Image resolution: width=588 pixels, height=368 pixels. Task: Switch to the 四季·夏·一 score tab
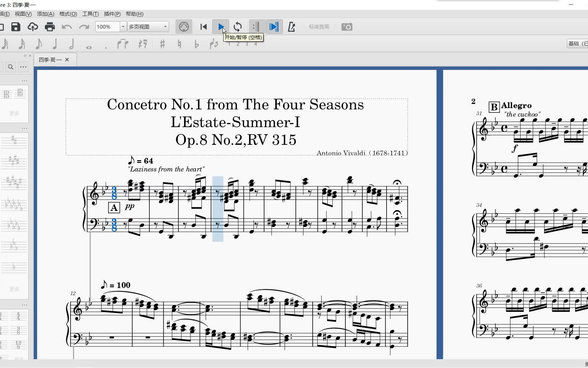click(x=50, y=60)
